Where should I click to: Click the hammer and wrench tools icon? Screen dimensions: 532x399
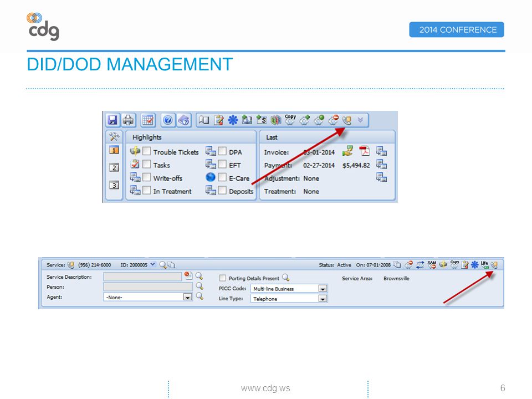(114, 137)
